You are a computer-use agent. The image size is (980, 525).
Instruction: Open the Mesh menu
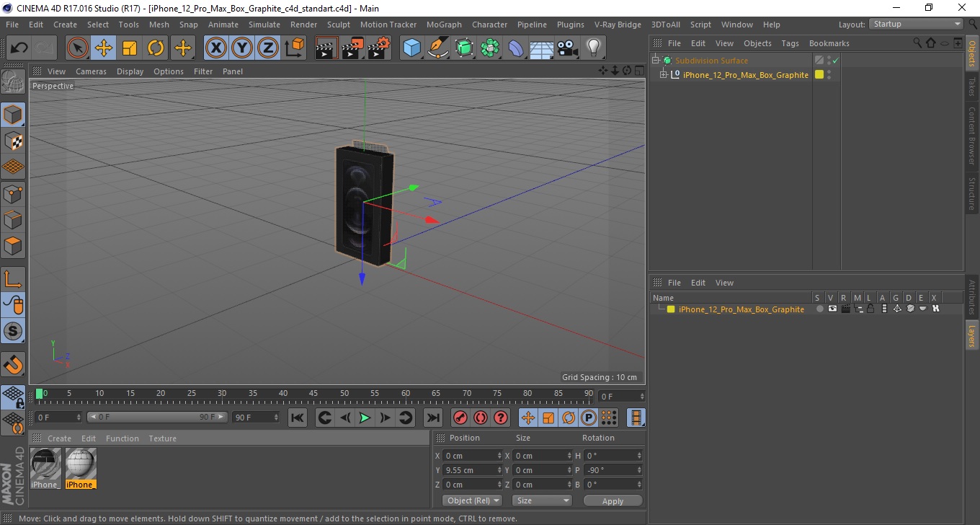[x=159, y=25]
